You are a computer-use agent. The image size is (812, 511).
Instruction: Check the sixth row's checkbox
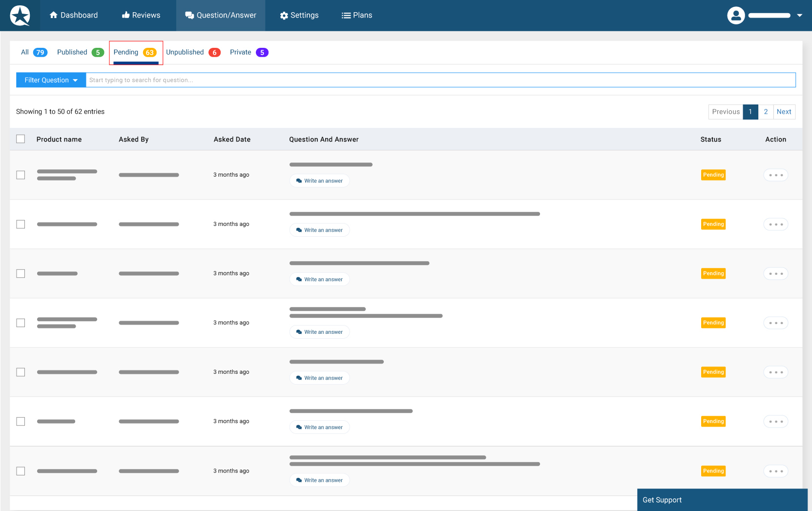pos(21,421)
